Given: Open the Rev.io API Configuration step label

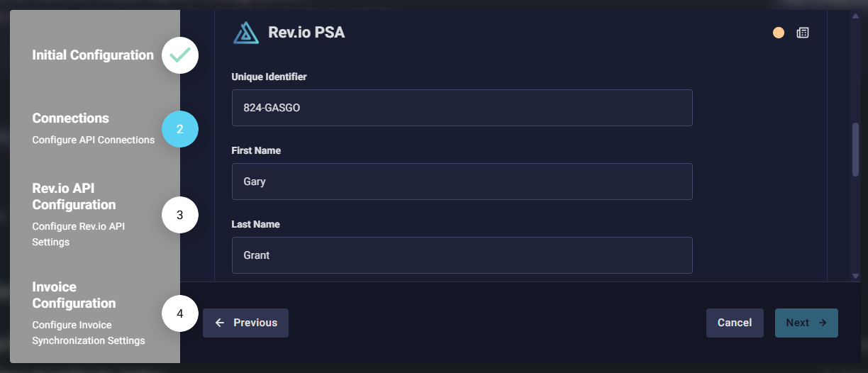Looking at the screenshot, I should point(74,196).
